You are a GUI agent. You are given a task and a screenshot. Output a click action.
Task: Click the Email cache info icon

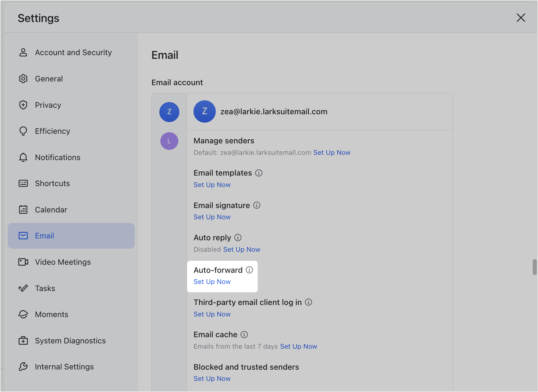(x=245, y=335)
